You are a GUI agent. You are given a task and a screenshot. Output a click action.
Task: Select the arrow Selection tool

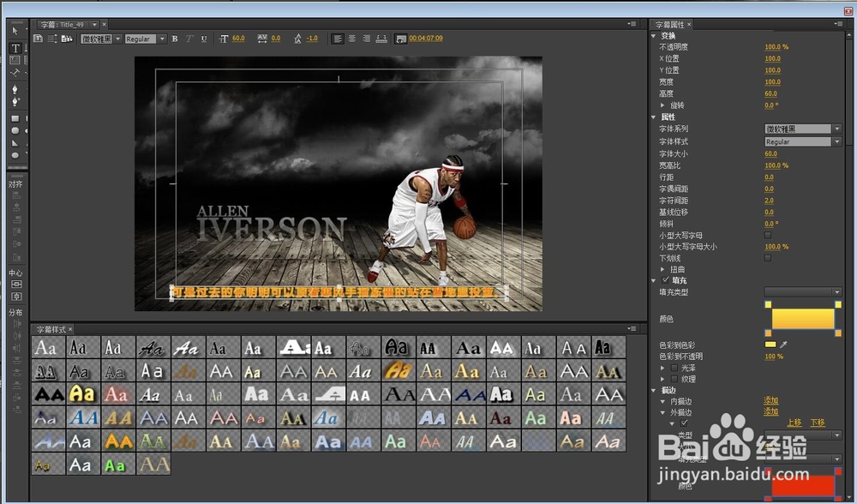pos(15,31)
